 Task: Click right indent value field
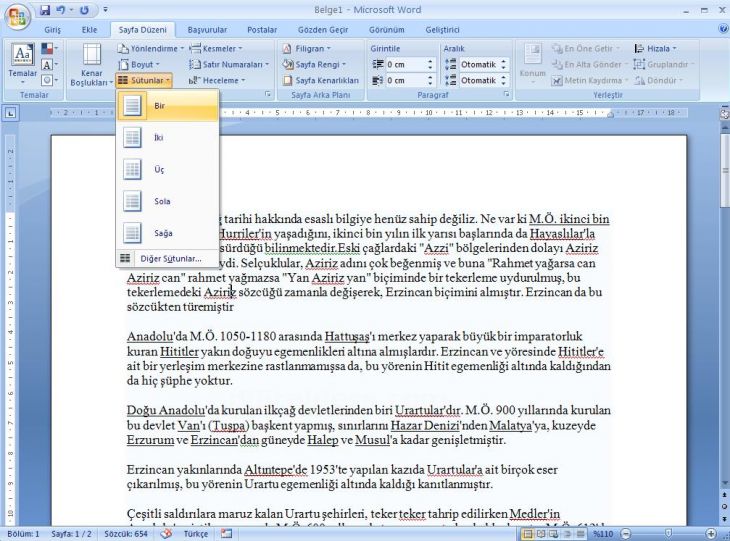coord(405,80)
